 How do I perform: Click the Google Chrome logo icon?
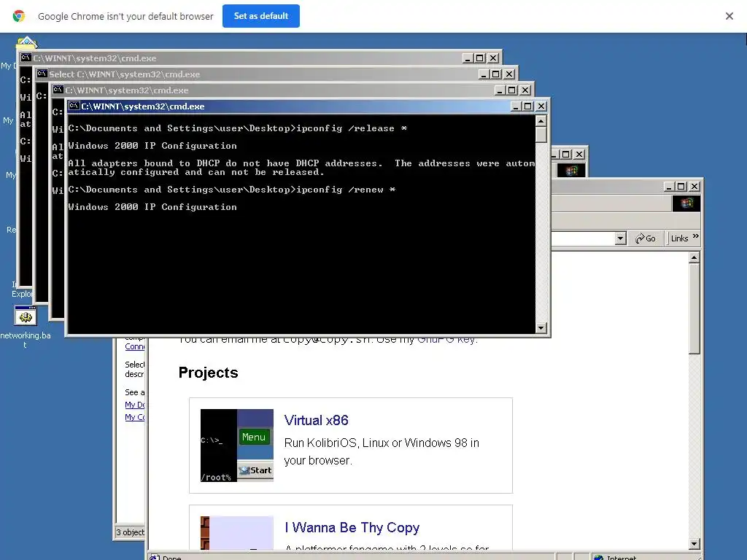tap(18, 16)
